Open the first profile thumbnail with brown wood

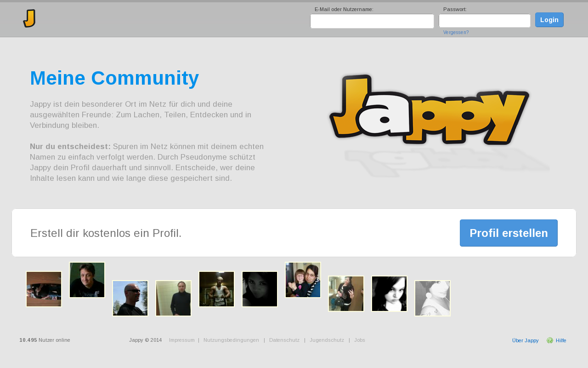[x=44, y=289]
